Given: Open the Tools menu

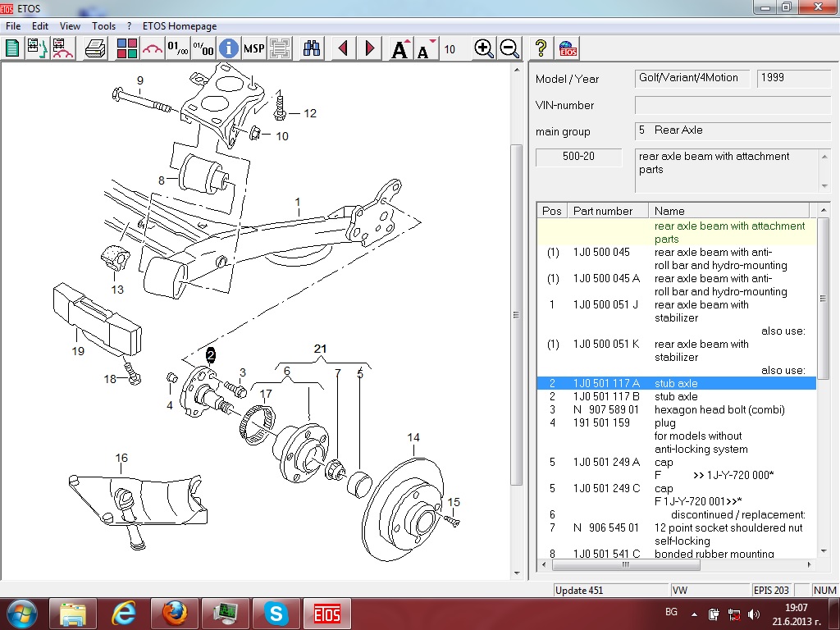Looking at the screenshot, I should 103,26.
